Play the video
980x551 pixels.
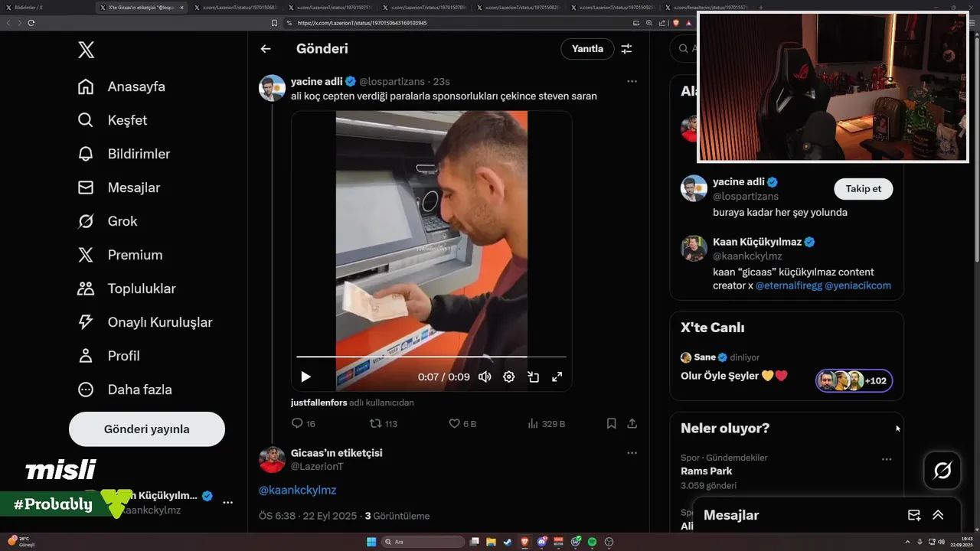coord(305,377)
